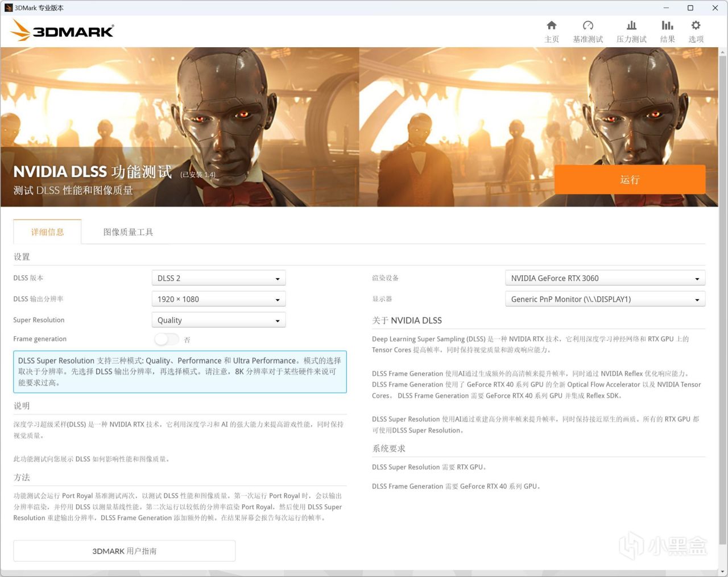Click the 测试 DLSS 性能和图像质量 subtitle
This screenshot has height=577, width=728.
click(x=73, y=191)
